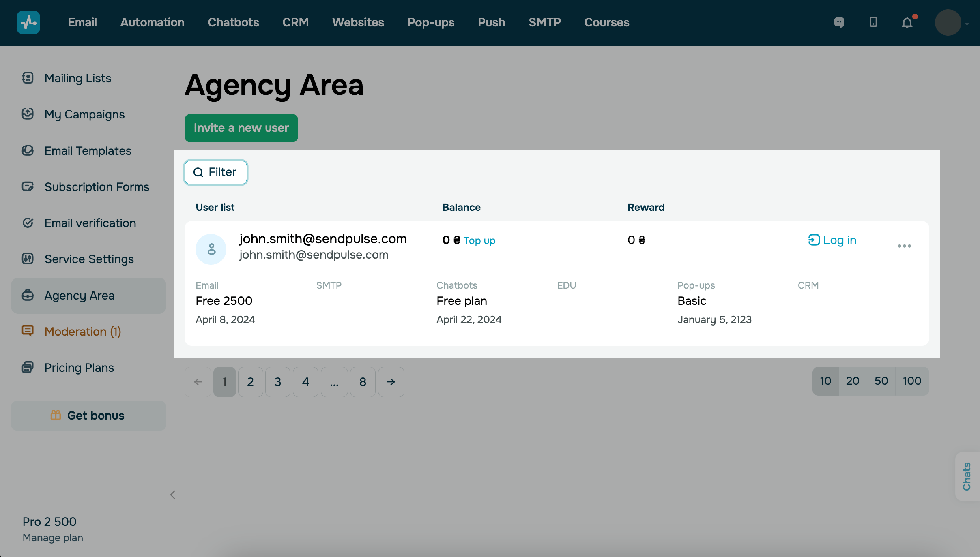Go to the Chatbots section
This screenshot has height=557, width=980.
[233, 22]
